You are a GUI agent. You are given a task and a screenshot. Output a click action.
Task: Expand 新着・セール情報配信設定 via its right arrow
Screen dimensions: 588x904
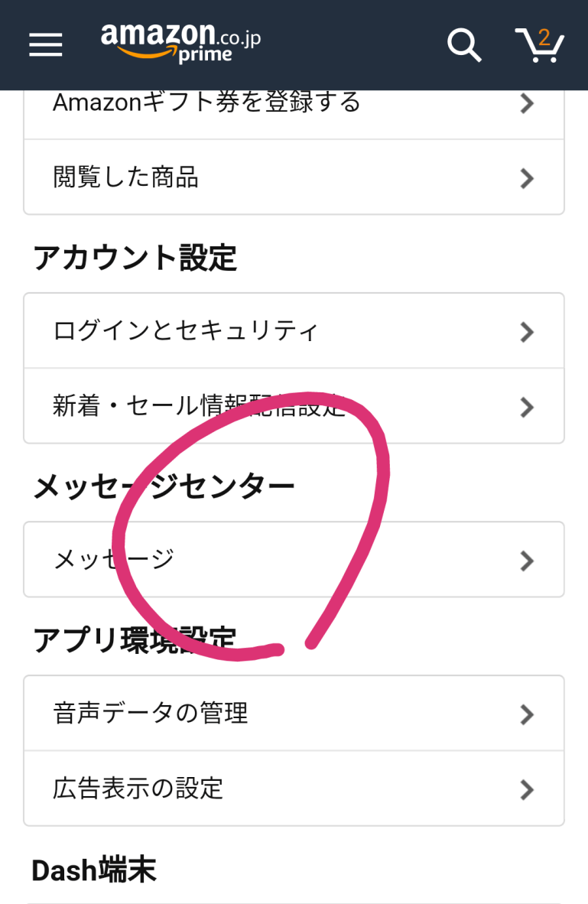coord(526,407)
